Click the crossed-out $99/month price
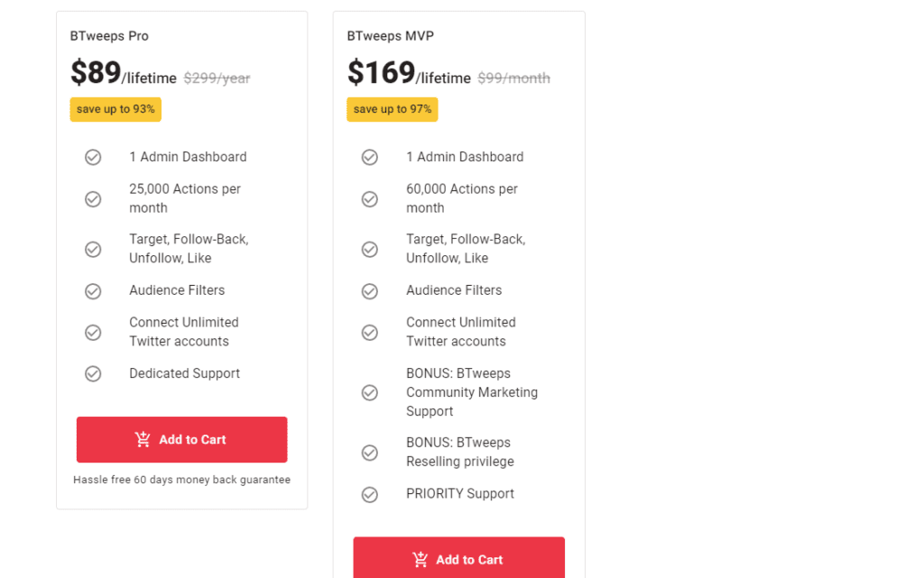Image resolution: width=924 pixels, height=578 pixels. (513, 78)
